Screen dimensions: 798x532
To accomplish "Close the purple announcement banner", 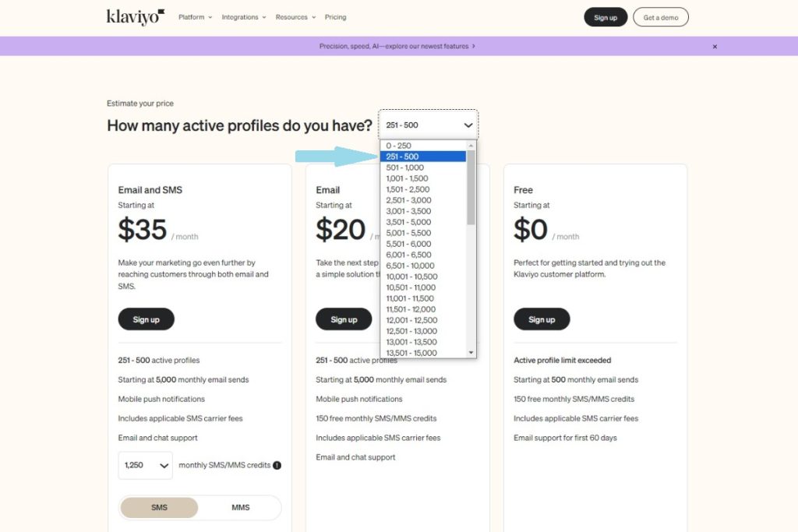I will (x=715, y=46).
